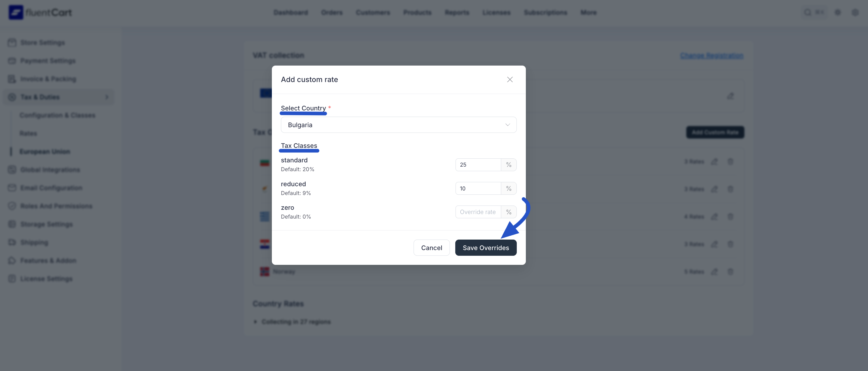Click the Shipping sidebar icon
This screenshot has width=868, height=371.
pyautogui.click(x=12, y=242)
